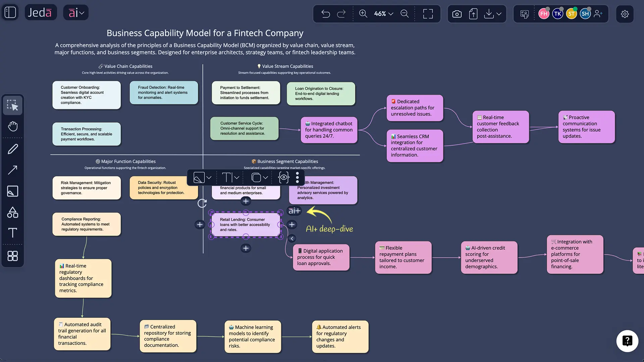Toggle fullscreen mode with the frame icon
This screenshot has width=644, height=362.
[x=428, y=14]
